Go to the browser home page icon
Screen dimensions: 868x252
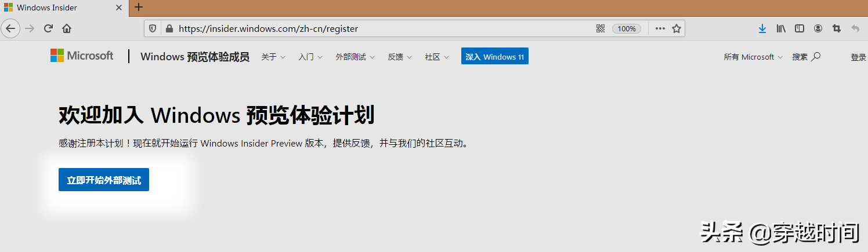click(67, 28)
